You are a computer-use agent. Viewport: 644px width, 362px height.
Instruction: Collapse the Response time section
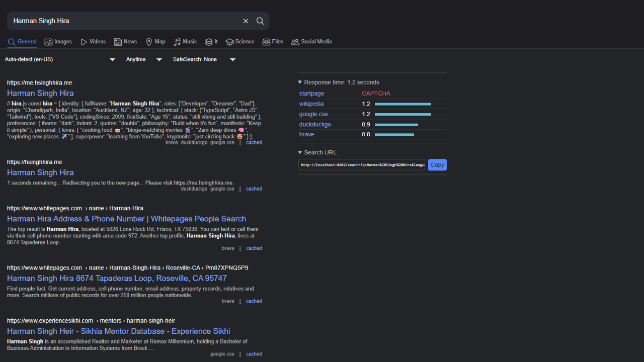(339, 82)
